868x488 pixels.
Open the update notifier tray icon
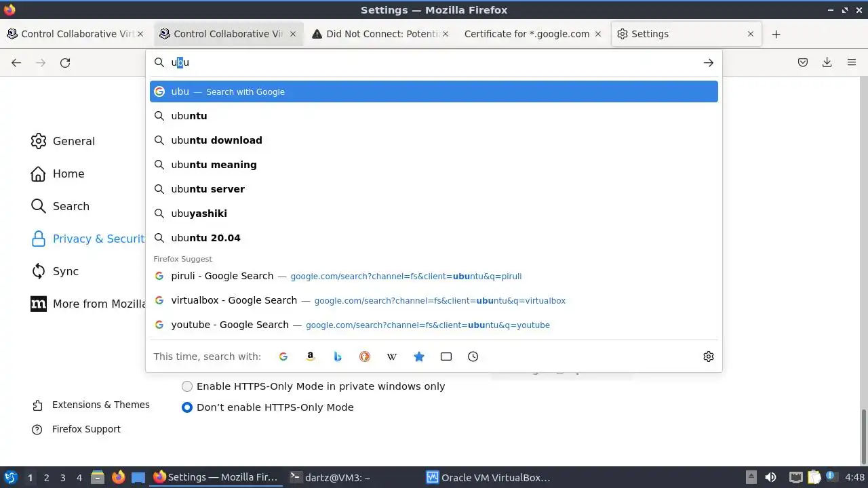831,477
